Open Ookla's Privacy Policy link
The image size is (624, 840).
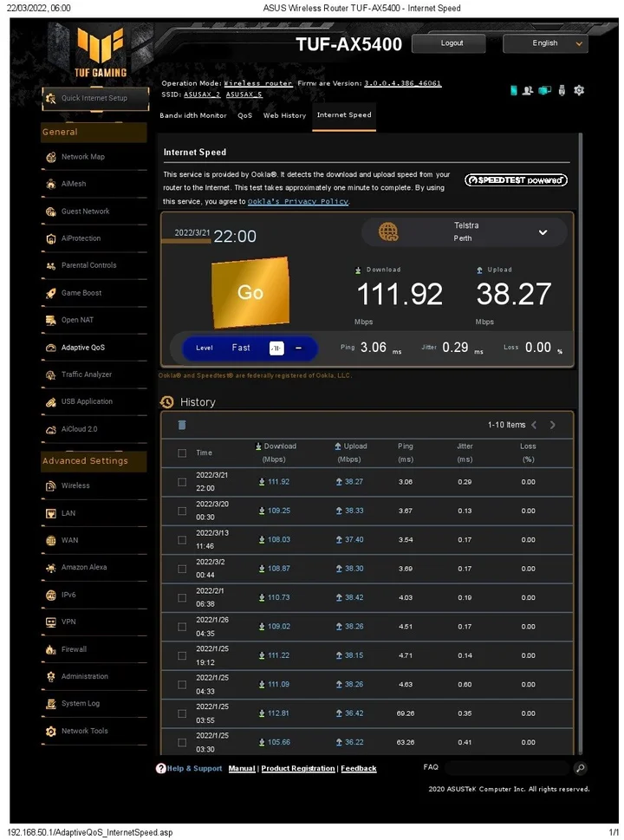pos(297,201)
